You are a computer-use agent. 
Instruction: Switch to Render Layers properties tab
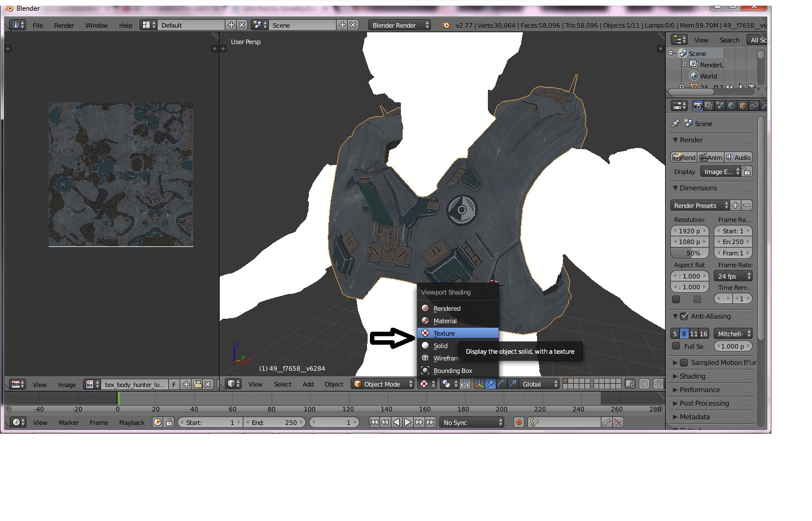coord(709,106)
